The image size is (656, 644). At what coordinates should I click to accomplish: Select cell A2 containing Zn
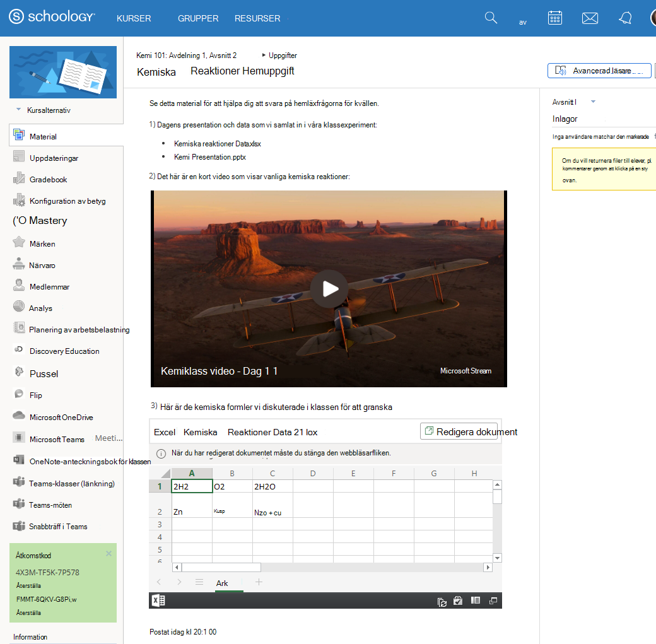[192, 505]
